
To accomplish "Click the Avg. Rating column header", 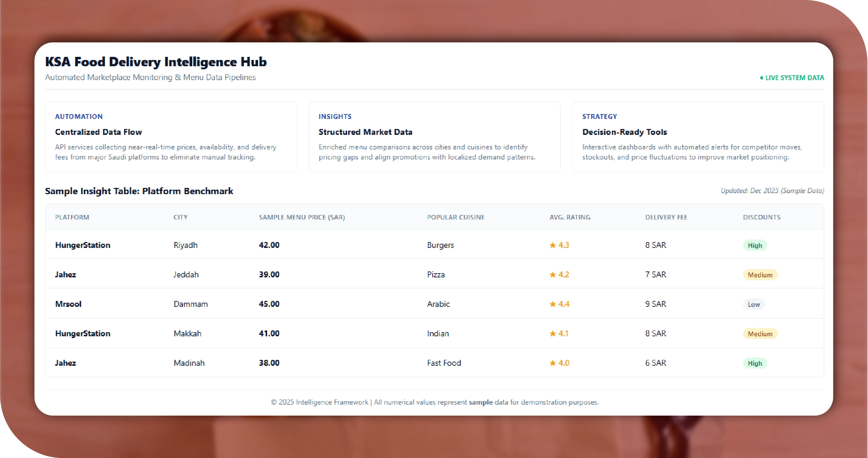I will click(x=570, y=217).
